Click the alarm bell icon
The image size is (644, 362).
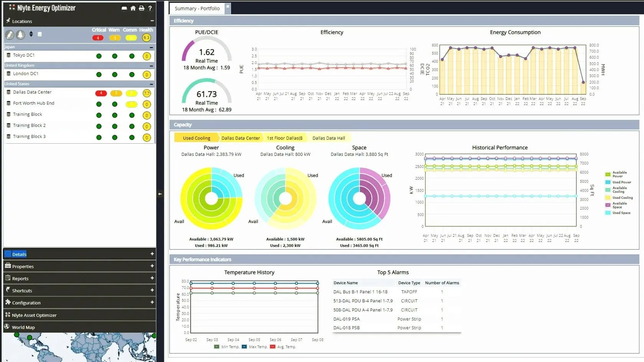[x=21, y=35]
